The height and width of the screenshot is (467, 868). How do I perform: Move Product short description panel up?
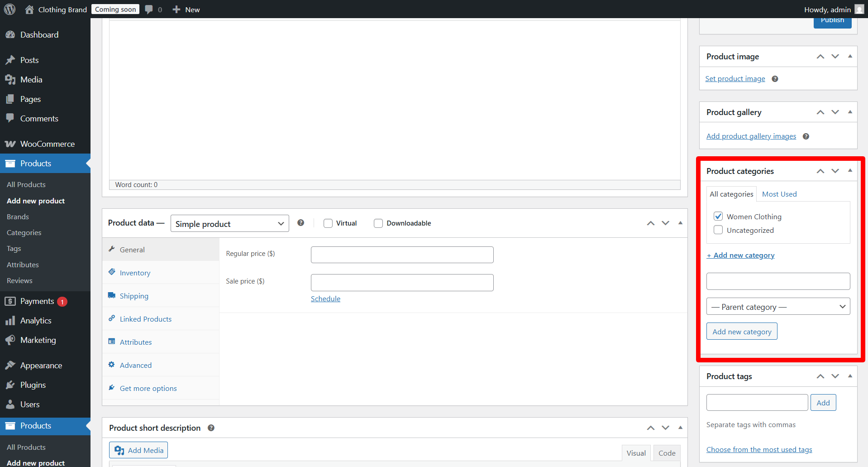pyautogui.click(x=651, y=428)
